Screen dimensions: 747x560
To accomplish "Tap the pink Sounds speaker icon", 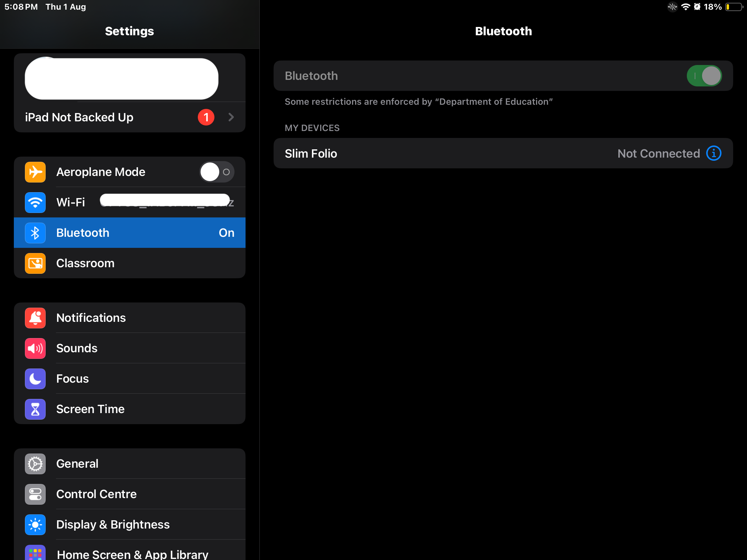I will tap(35, 348).
